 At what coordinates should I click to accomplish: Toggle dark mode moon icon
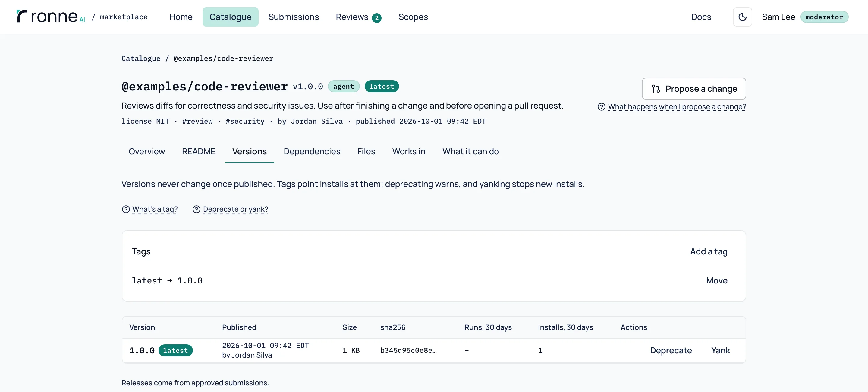point(742,17)
